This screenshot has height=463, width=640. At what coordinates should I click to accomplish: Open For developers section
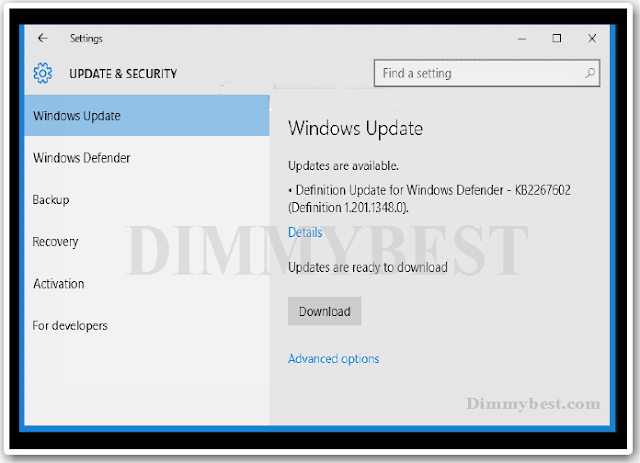tap(147, 326)
